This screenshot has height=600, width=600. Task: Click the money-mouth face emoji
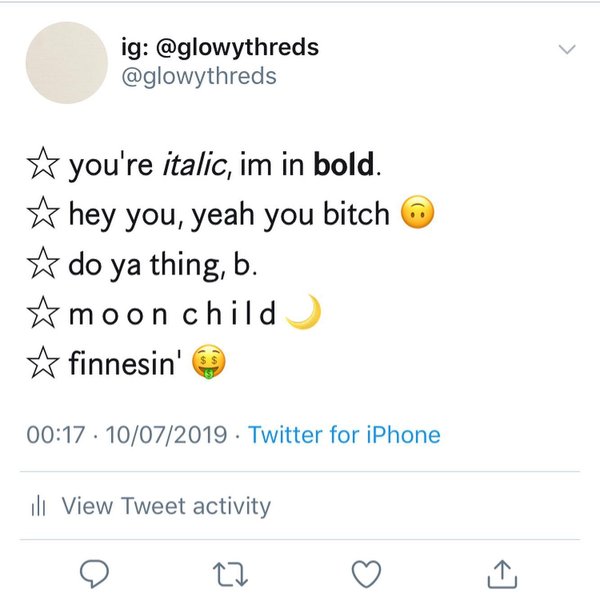coord(209,366)
